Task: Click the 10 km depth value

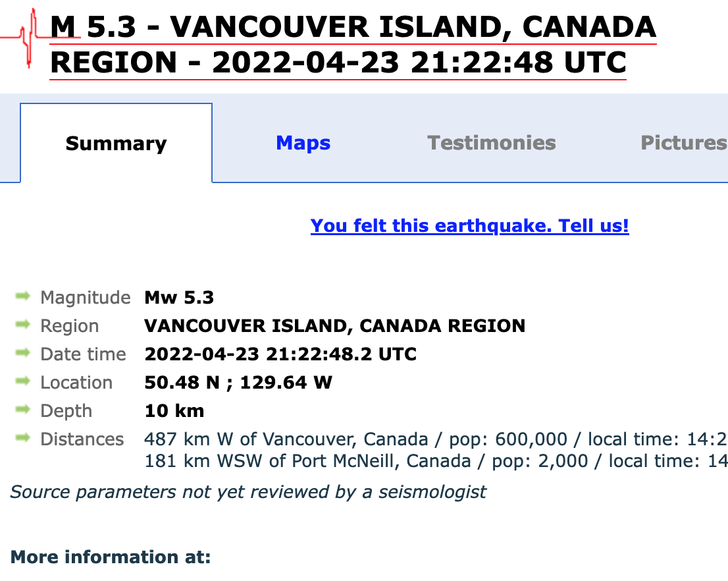Action: (174, 411)
